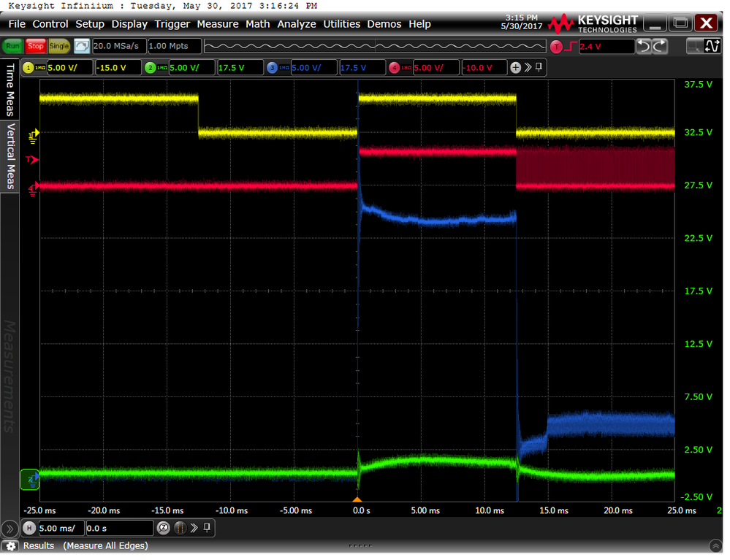Viewport: 730px width, 560px height.
Task: Select the 2.4 V trigger level field
Action: click(x=607, y=47)
